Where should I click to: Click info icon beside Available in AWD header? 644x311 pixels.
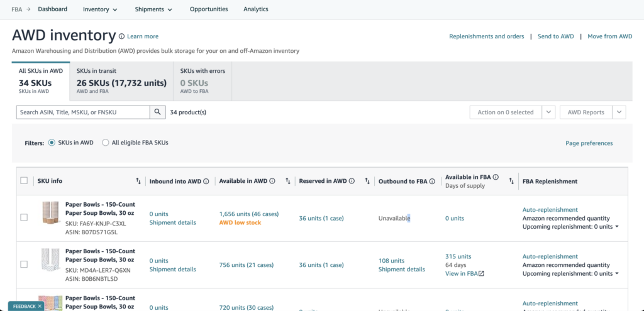(x=272, y=181)
